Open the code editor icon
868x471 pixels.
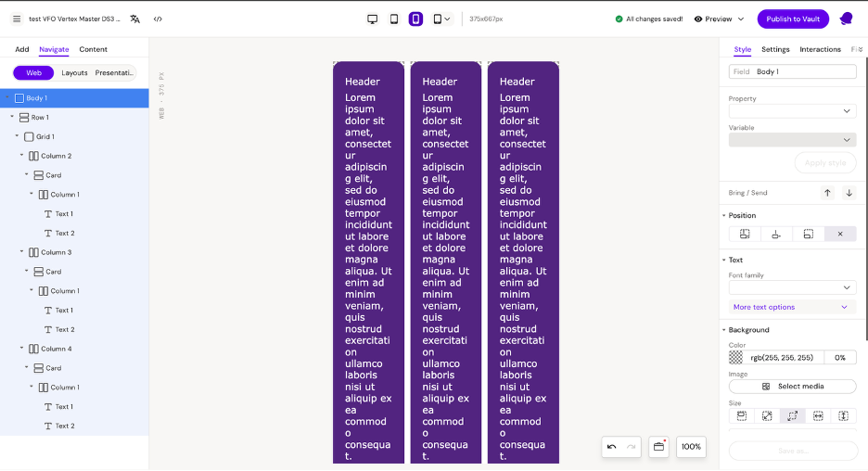tap(158, 19)
